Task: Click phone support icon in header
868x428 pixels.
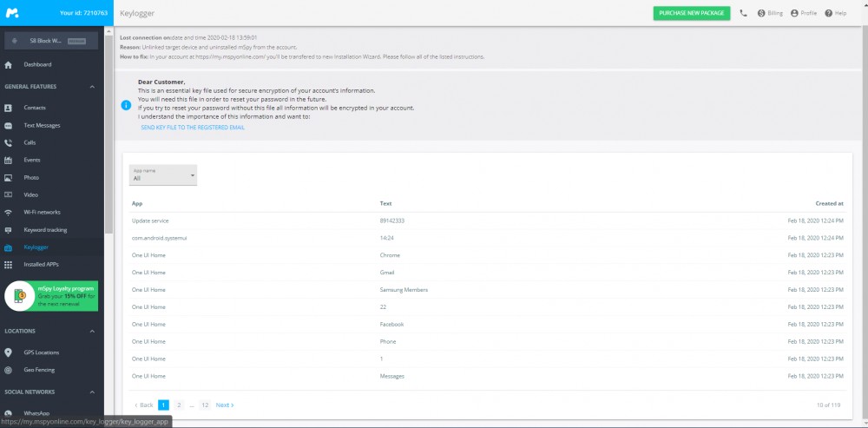Action: point(743,13)
